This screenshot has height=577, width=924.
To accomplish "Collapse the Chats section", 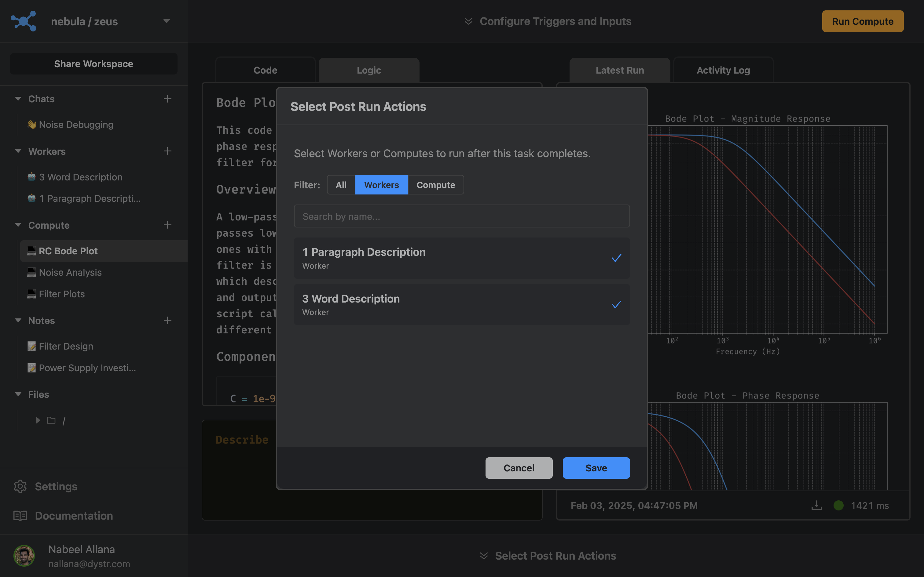I will [x=18, y=99].
